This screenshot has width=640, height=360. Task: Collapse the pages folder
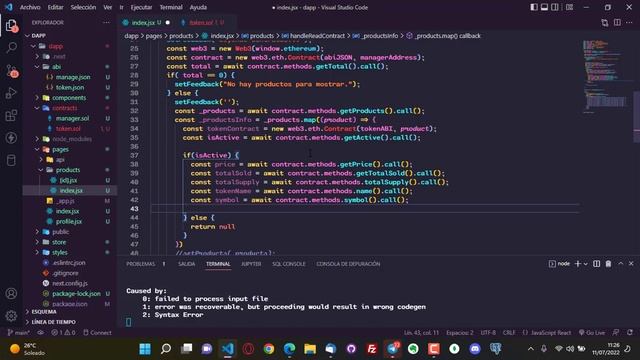pos(60,149)
